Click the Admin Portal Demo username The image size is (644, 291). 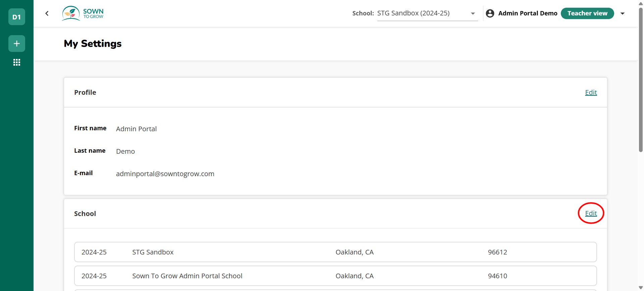pos(528,13)
